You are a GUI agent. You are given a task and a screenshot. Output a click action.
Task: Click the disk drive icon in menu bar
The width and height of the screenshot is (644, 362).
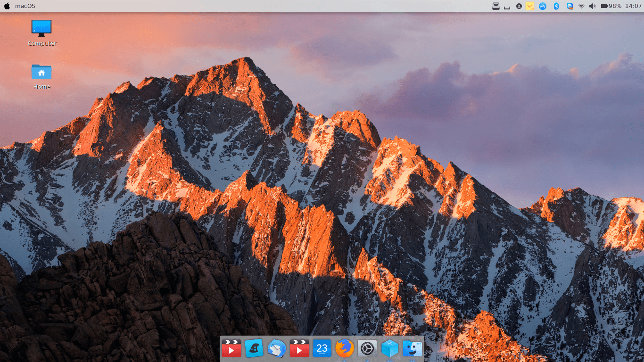(x=496, y=6)
